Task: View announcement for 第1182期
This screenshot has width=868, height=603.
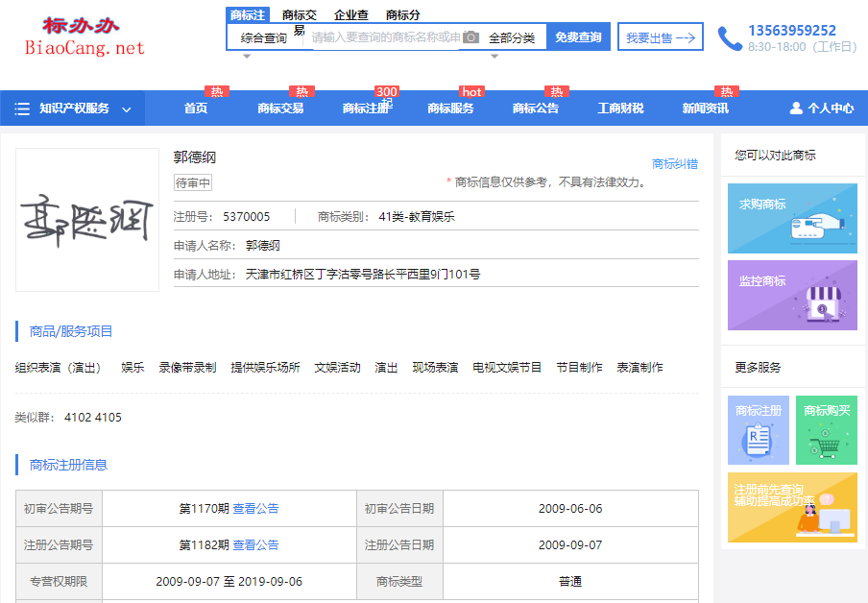Action: point(255,544)
